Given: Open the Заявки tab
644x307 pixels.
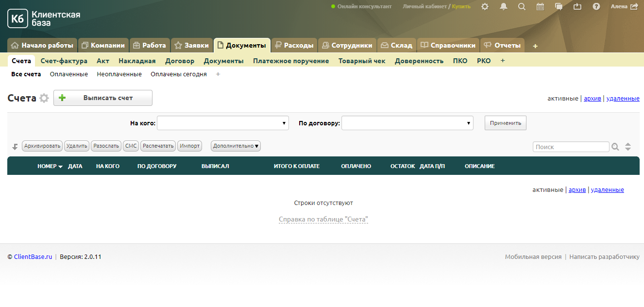Looking at the screenshot, I should (192, 45).
